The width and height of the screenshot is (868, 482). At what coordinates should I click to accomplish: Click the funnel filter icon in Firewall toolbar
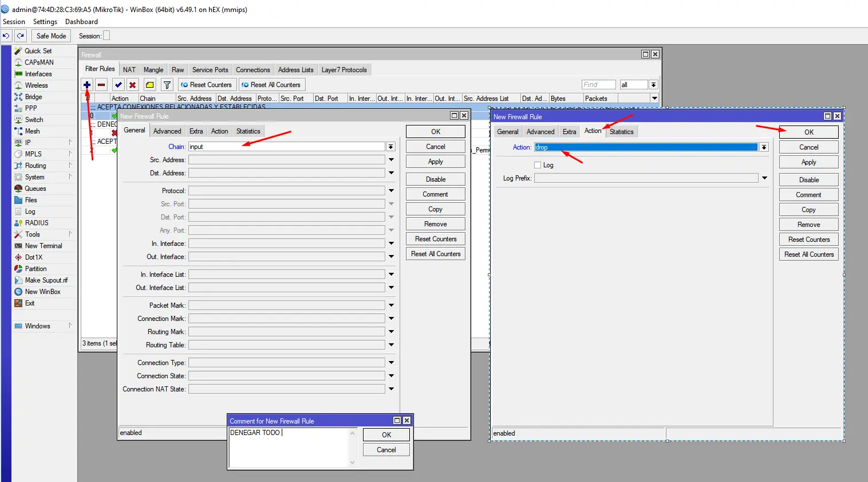pos(167,85)
